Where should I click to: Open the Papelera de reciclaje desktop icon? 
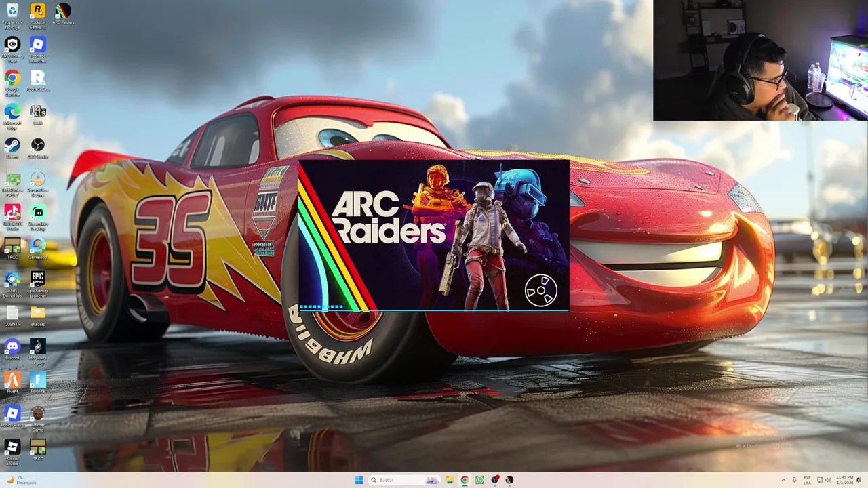tap(12, 15)
